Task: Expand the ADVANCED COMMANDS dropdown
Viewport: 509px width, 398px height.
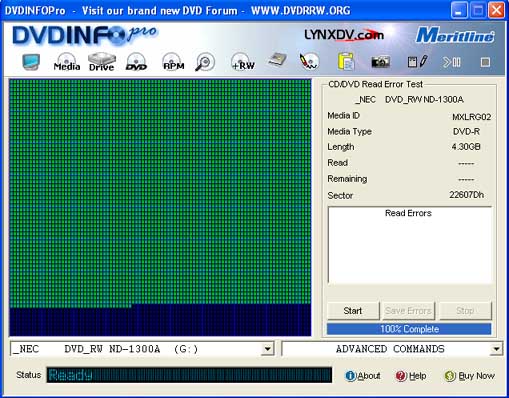Action: [x=496, y=349]
